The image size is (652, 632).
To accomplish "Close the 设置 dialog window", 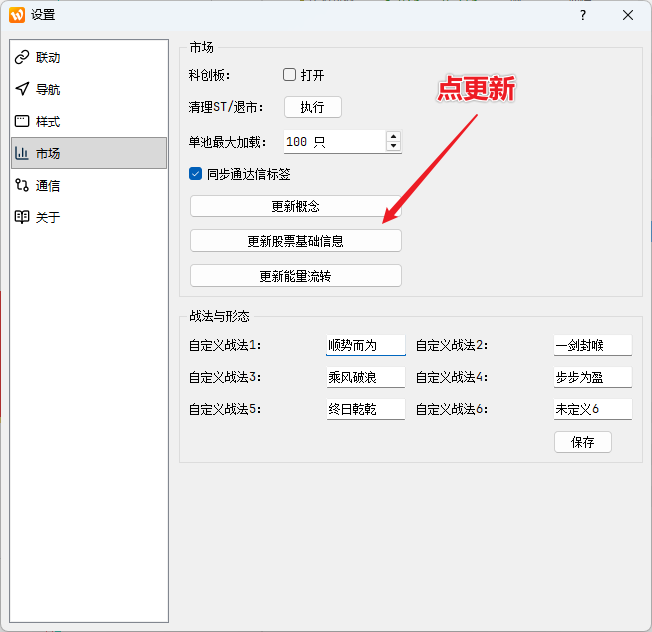I will pyautogui.click(x=628, y=15).
